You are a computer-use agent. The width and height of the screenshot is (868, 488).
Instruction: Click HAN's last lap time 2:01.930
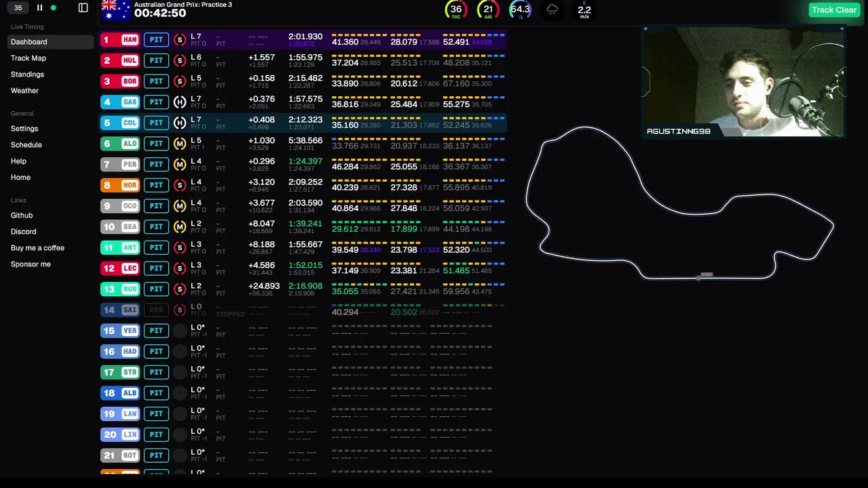click(305, 37)
